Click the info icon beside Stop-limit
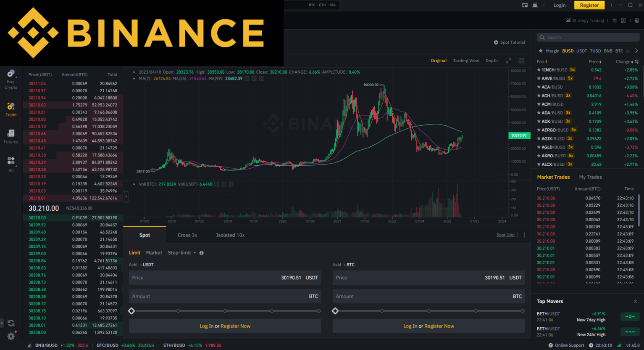644x350 pixels. click(202, 253)
